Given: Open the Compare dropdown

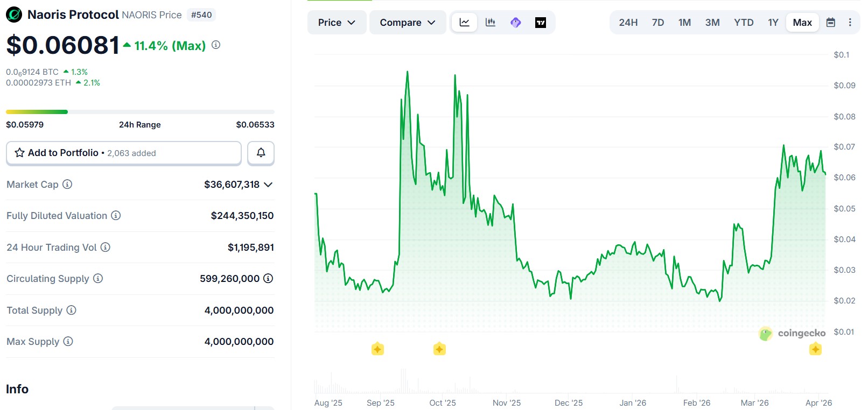Looking at the screenshot, I should pyautogui.click(x=407, y=23).
